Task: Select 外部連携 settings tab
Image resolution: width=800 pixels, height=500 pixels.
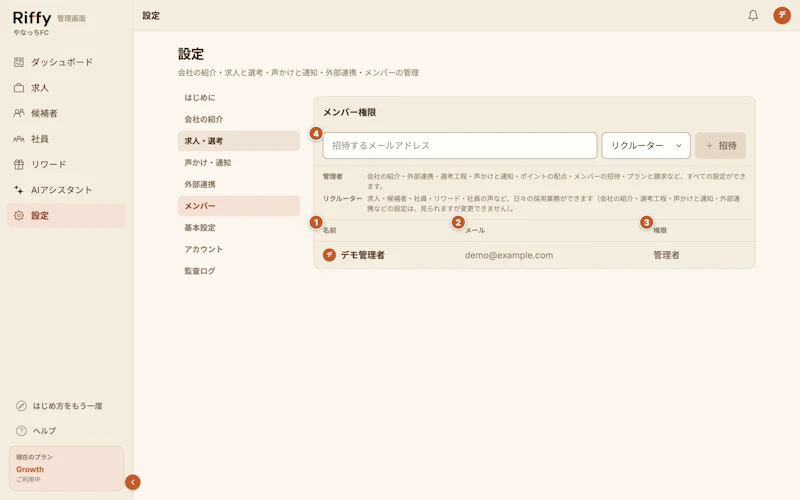Action: [x=238, y=184]
